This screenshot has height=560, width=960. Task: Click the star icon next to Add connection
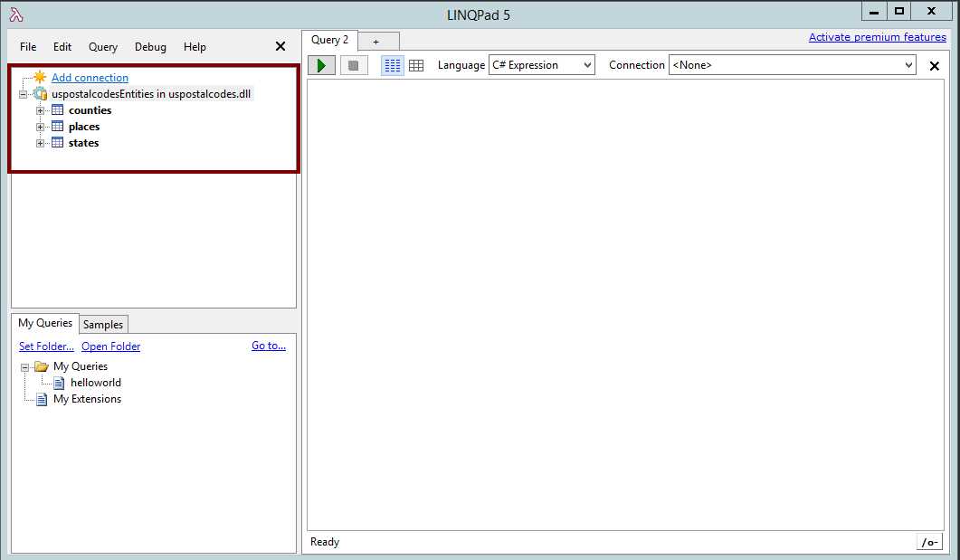(x=38, y=77)
